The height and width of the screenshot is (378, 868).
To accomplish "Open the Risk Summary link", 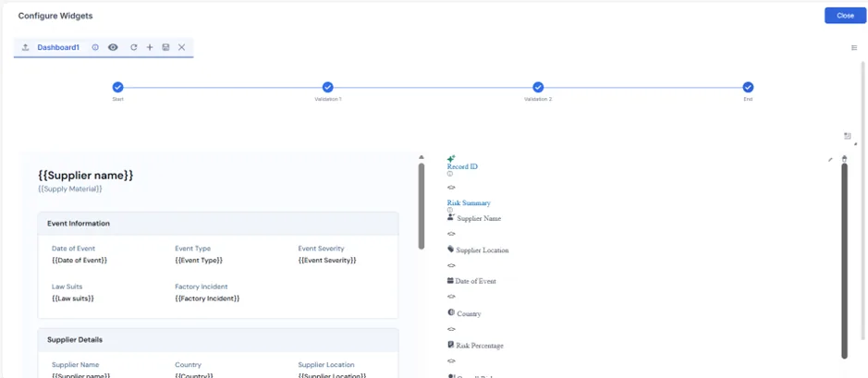I will click(469, 203).
